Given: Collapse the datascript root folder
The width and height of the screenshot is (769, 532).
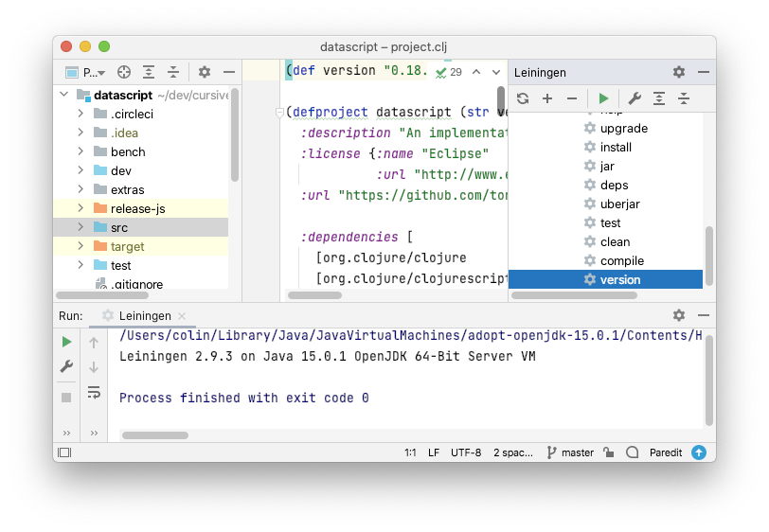Looking at the screenshot, I should point(64,94).
